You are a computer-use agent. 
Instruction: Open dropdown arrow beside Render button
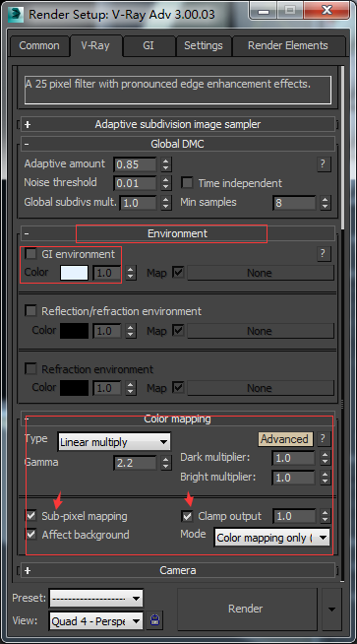(331, 609)
